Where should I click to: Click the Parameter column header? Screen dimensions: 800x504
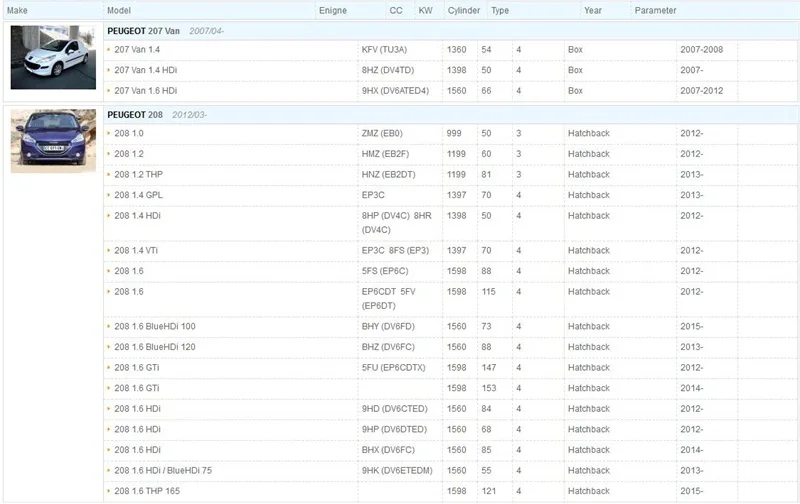point(655,10)
